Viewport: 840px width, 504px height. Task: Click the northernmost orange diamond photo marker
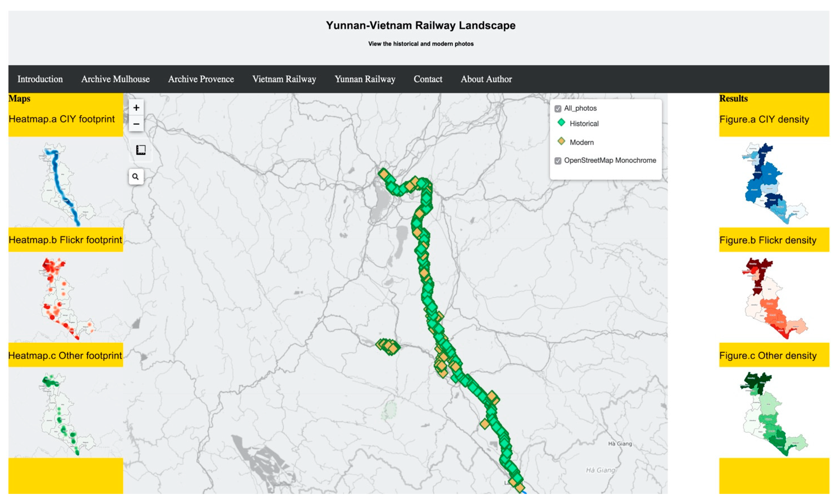pyautogui.click(x=384, y=174)
